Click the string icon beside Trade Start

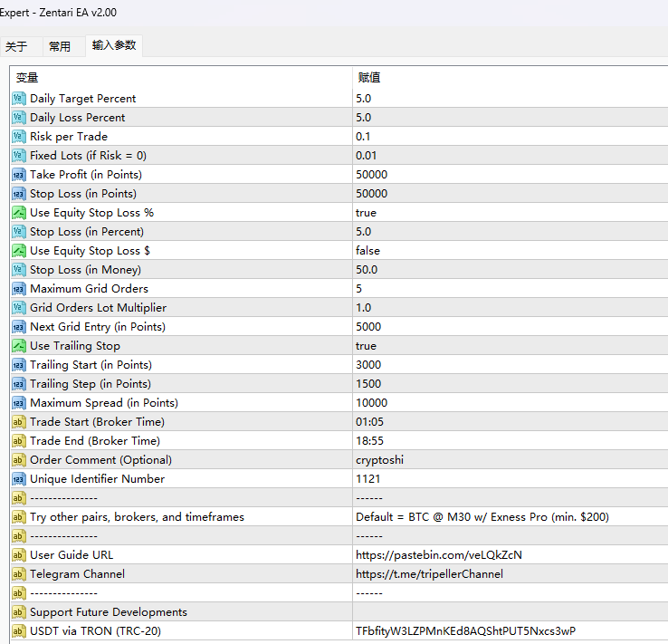click(19, 421)
